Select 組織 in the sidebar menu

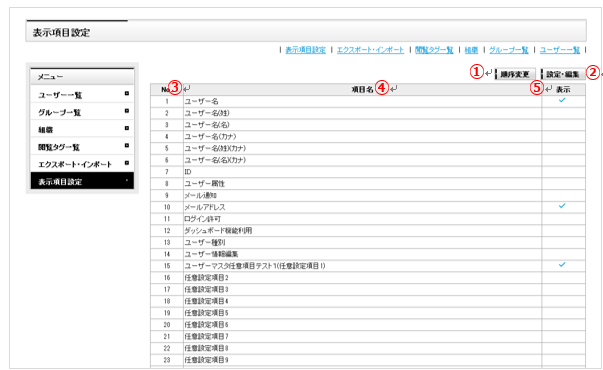point(82,129)
